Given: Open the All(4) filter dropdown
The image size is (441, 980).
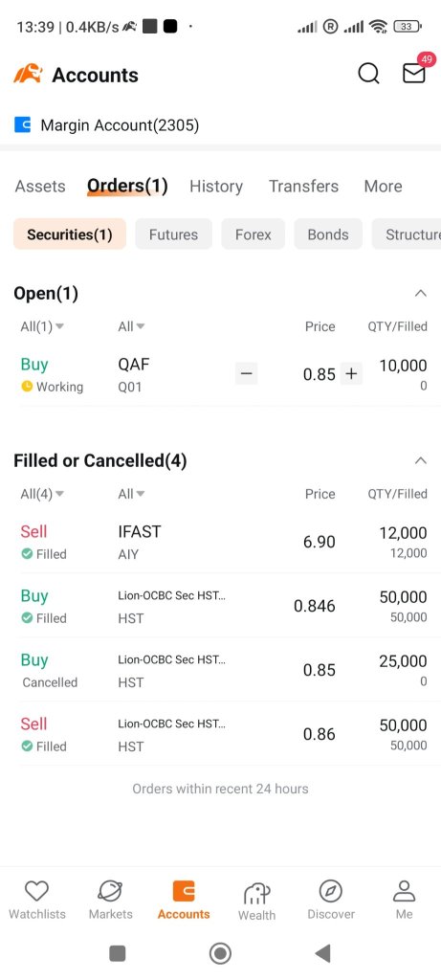Looking at the screenshot, I should click(x=42, y=494).
